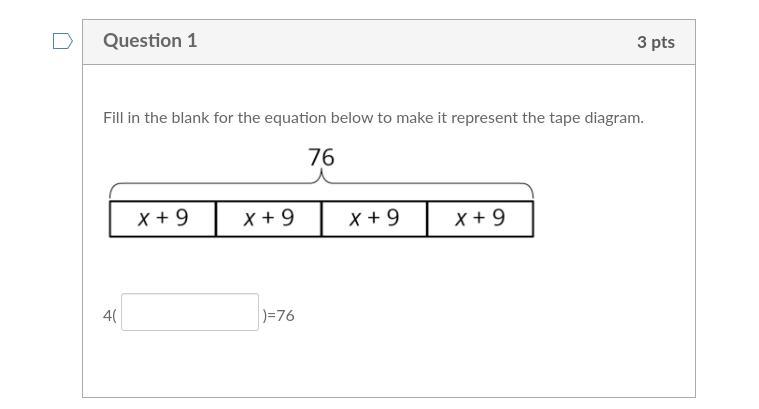The image size is (759, 409).
Task: Click the 3 pts point value label
Action: (x=656, y=42)
